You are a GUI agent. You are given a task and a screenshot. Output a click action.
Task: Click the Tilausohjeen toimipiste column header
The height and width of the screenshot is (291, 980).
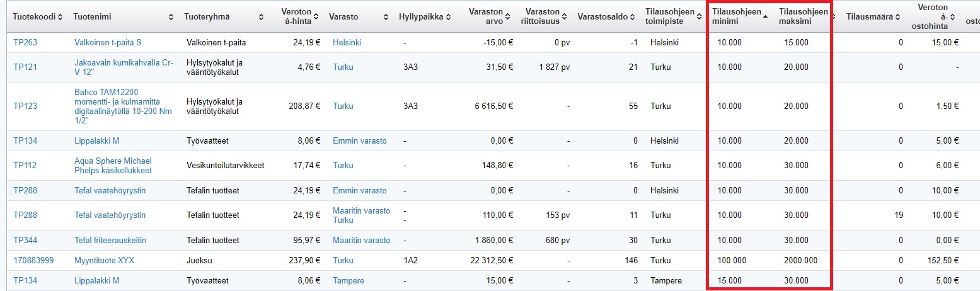[670, 17]
